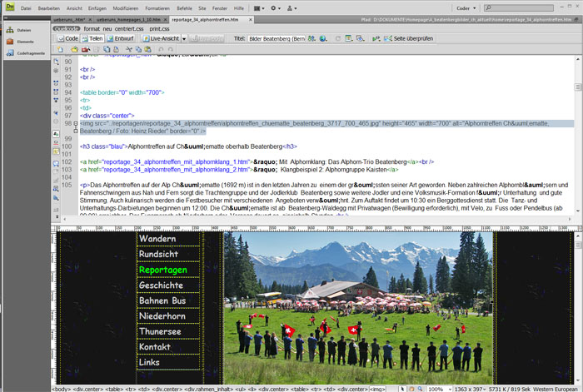Open the Fenster menu
This screenshot has height=392, width=583.
[220, 8]
